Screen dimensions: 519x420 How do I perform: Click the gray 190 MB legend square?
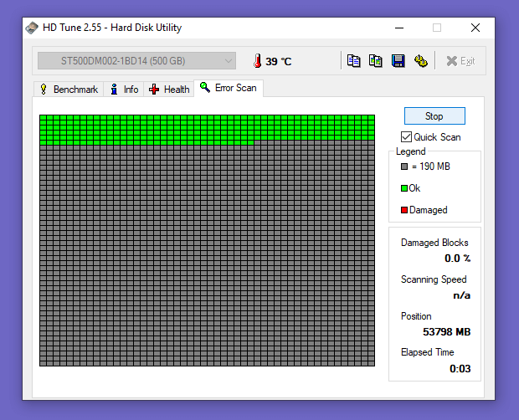(404, 166)
